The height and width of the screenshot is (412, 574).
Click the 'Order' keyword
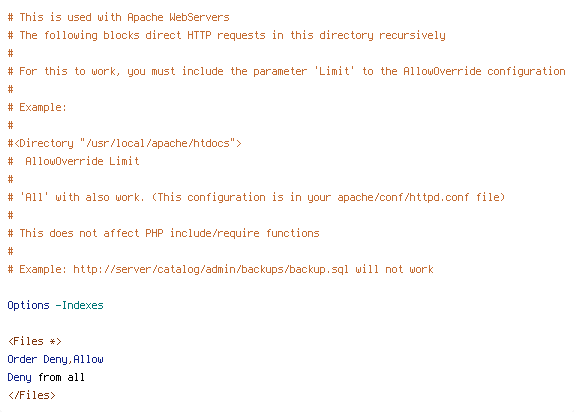coord(22,359)
